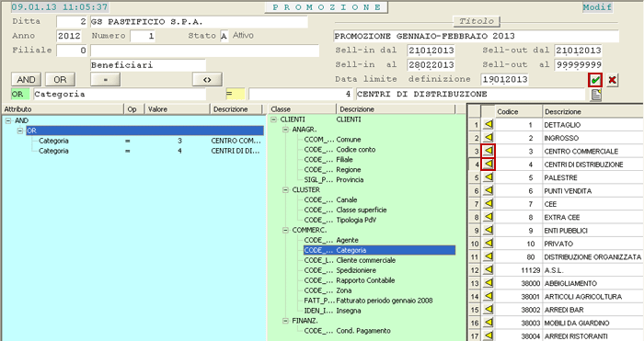Click the Modif mode label
Screen dimensions: 644x341
pos(597,7)
